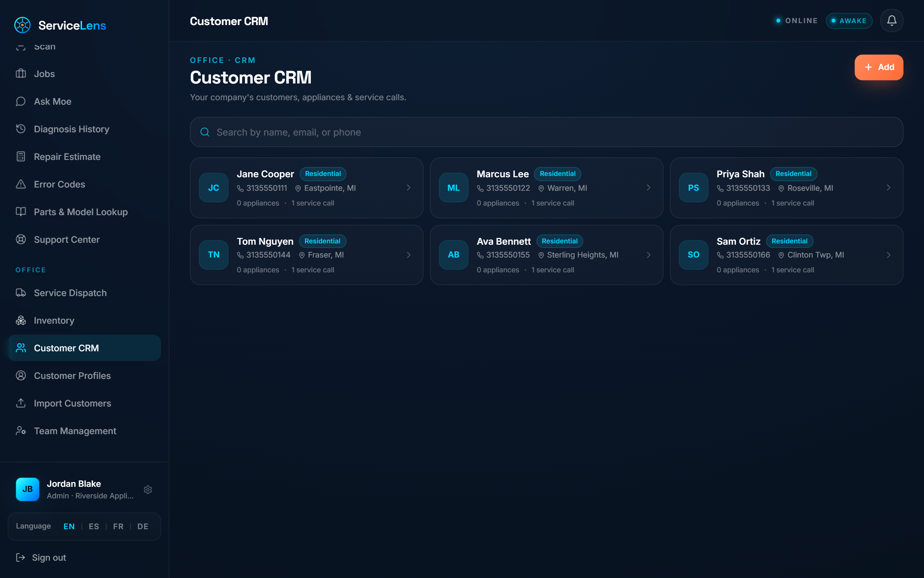This screenshot has height=578, width=924.
Task: Go to Service Dispatch menu item
Action: [x=84, y=293]
